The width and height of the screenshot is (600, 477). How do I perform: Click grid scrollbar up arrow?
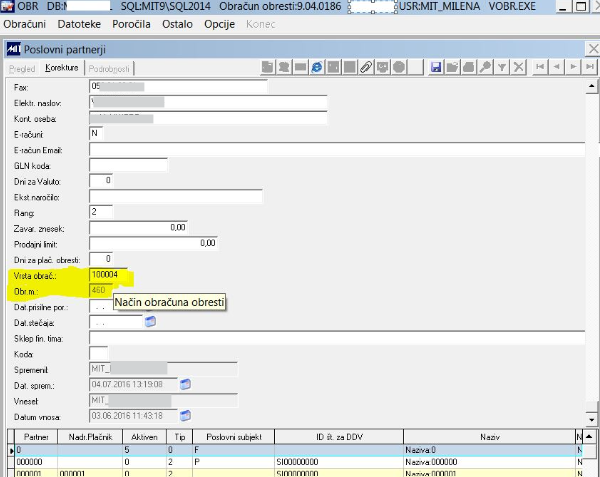click(589, 436)
